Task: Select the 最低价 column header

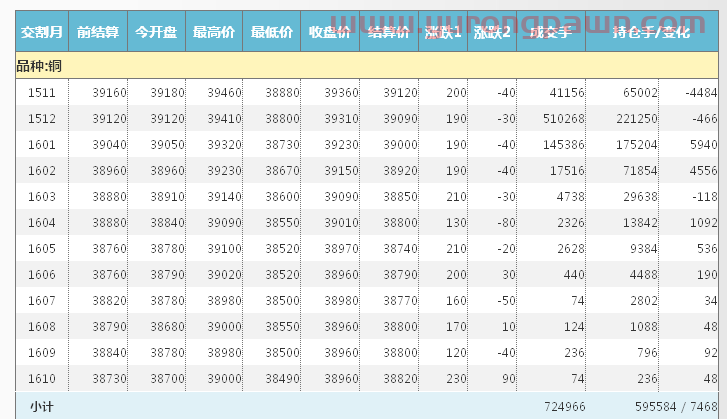Action: [x=272, y=33]
